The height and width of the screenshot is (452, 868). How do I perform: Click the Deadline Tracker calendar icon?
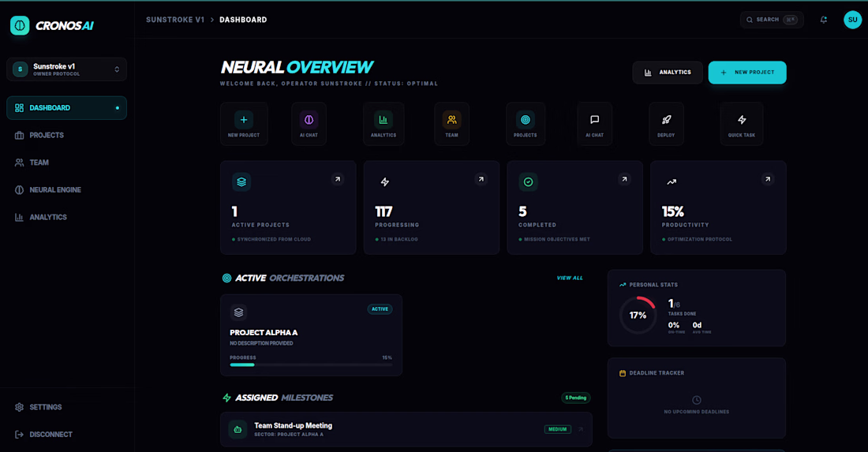[x=623, y=373]
